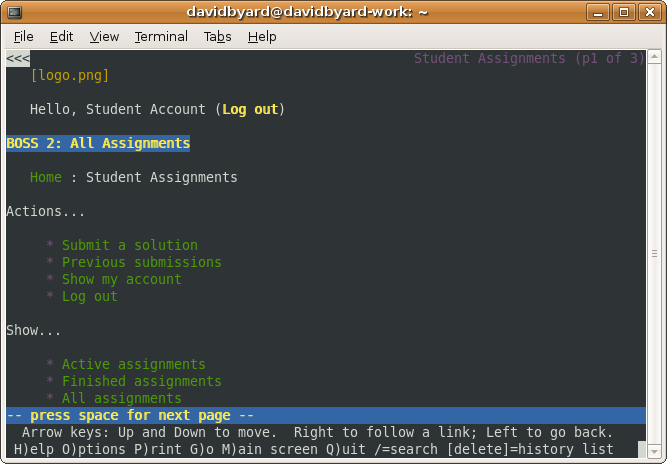
Task: Click the logo.png image placeholder
Action: tap(70, 75)
